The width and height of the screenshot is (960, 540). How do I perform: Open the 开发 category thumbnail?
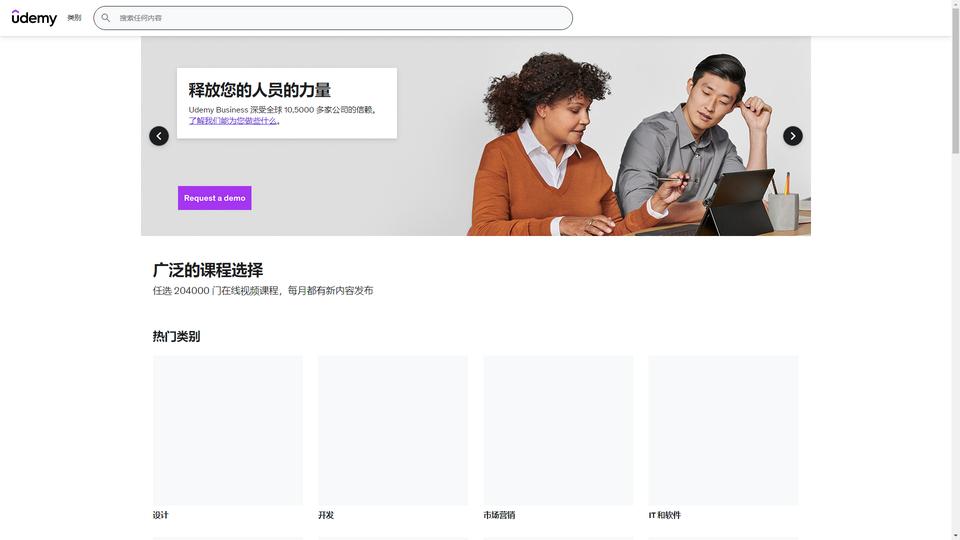(x=393, y=430)
